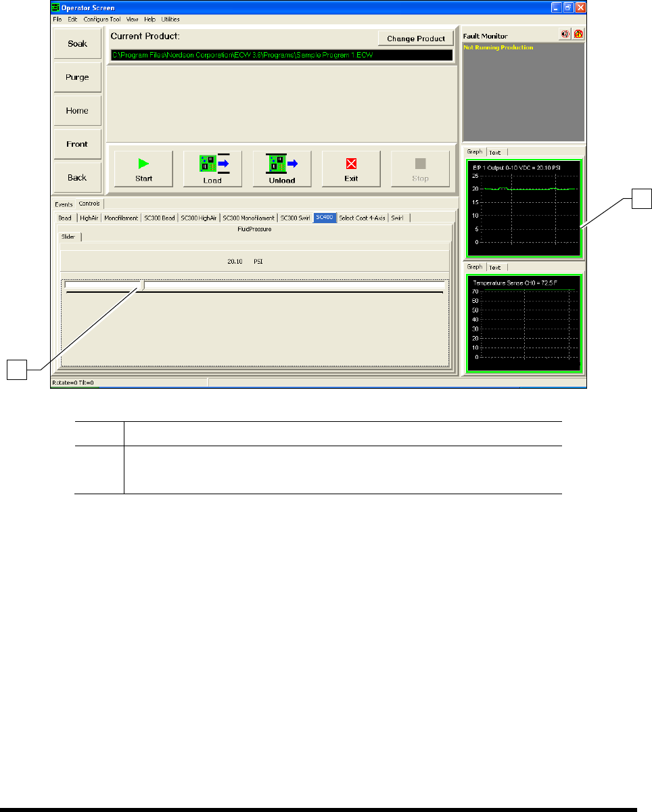Click the fluid pressure slider track right of thumb
Viewport: 652px width, 812px height.
[294, 285]
